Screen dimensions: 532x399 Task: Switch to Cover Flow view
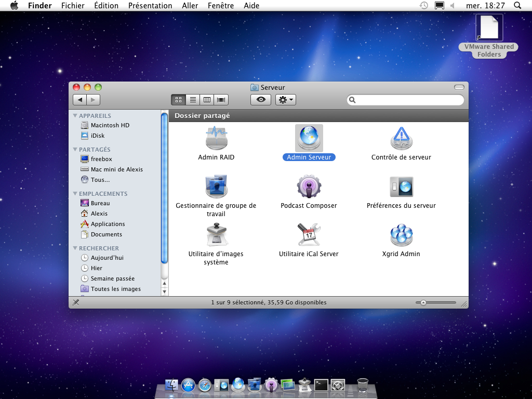[x=221, y=100]
